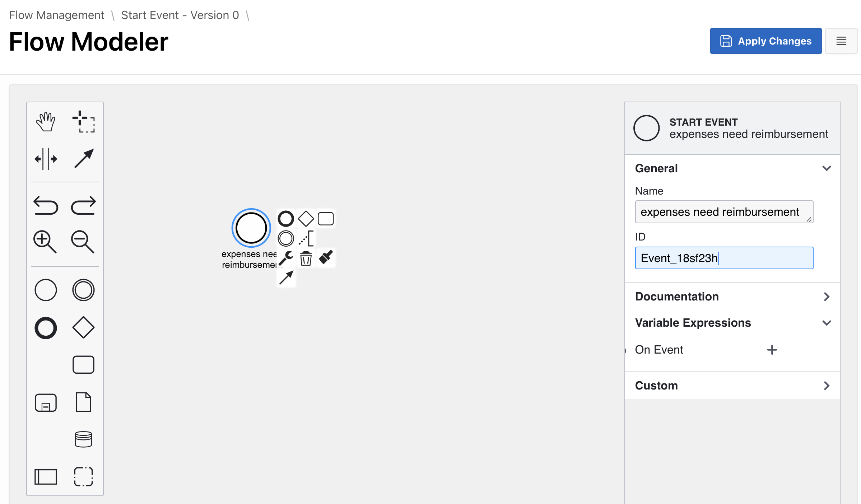Expand the Documentation section
This screenshot has height=504, width=861.
[x=827, y=297]
